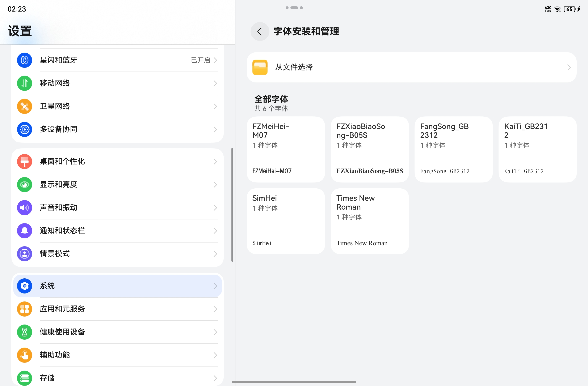
Task: Click the green mobile network icon
Action: point(24,83)
